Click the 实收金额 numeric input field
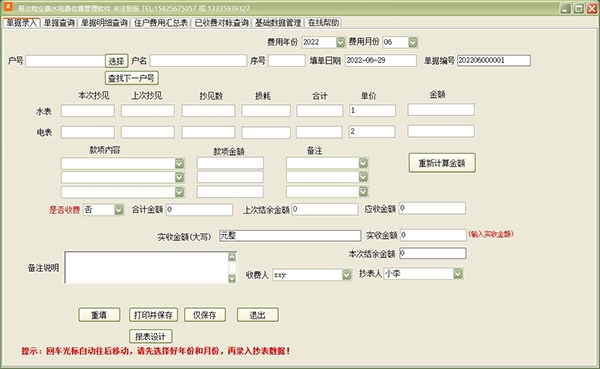 (x=433, y=235)
